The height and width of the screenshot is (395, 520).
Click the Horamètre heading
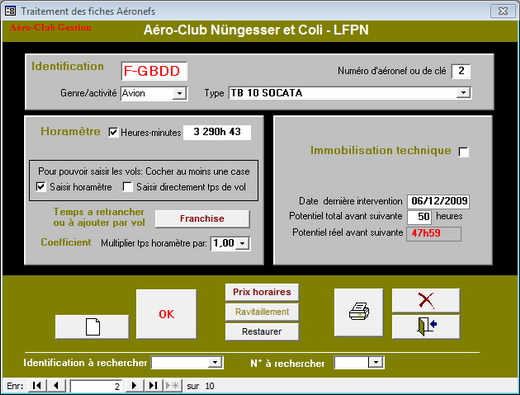[x=70, y=131]
